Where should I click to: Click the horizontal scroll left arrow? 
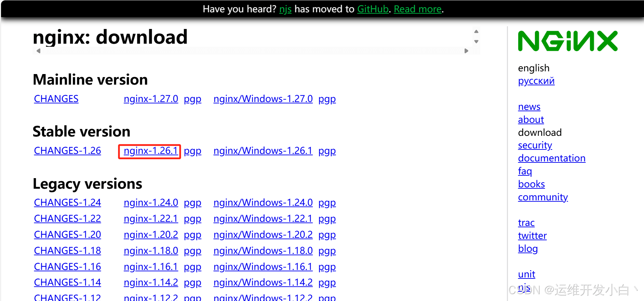[39, 51]
